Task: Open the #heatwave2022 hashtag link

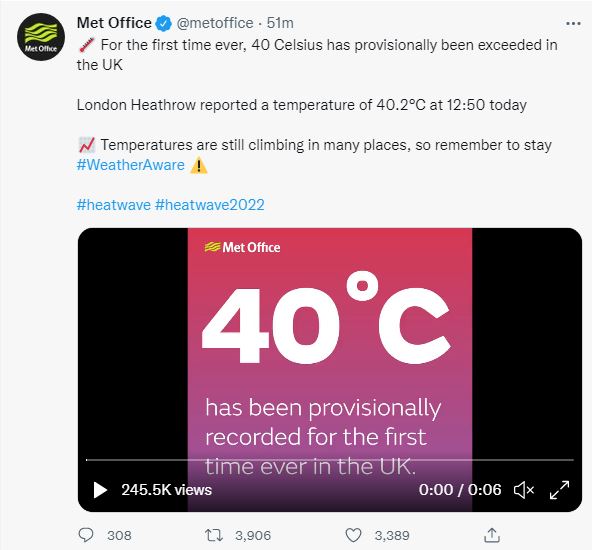Action: coord(210,205)
